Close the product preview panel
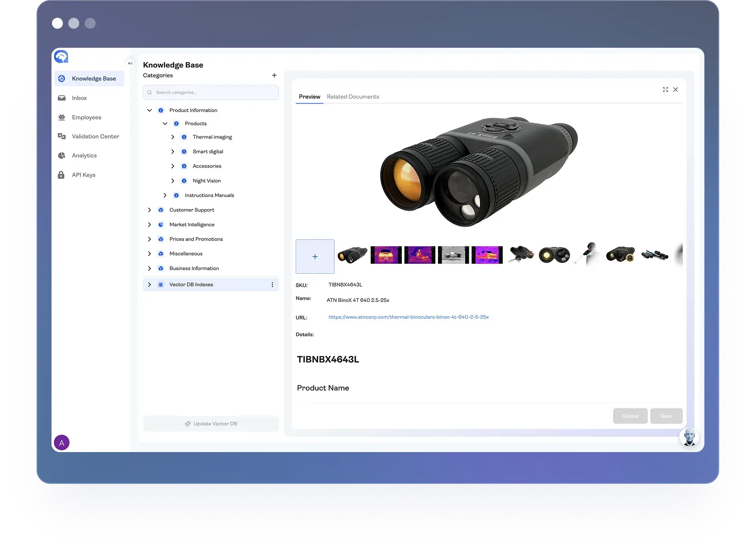The width and height of the screenshot is (756, 555). tap(675, 90)
